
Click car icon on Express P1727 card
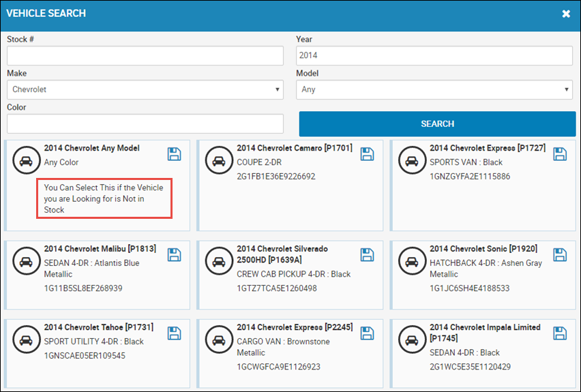pyautogui.click(x=412, y=160)
